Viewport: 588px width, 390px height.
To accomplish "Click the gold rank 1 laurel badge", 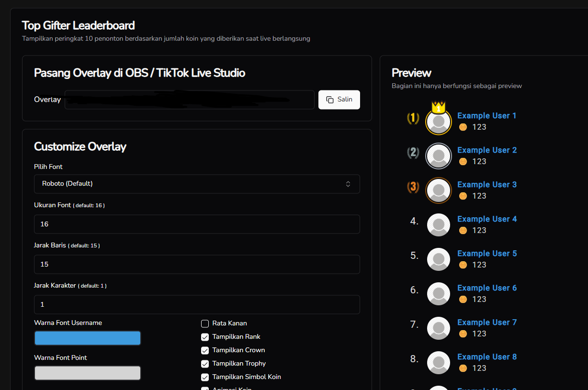I will 413,118.
